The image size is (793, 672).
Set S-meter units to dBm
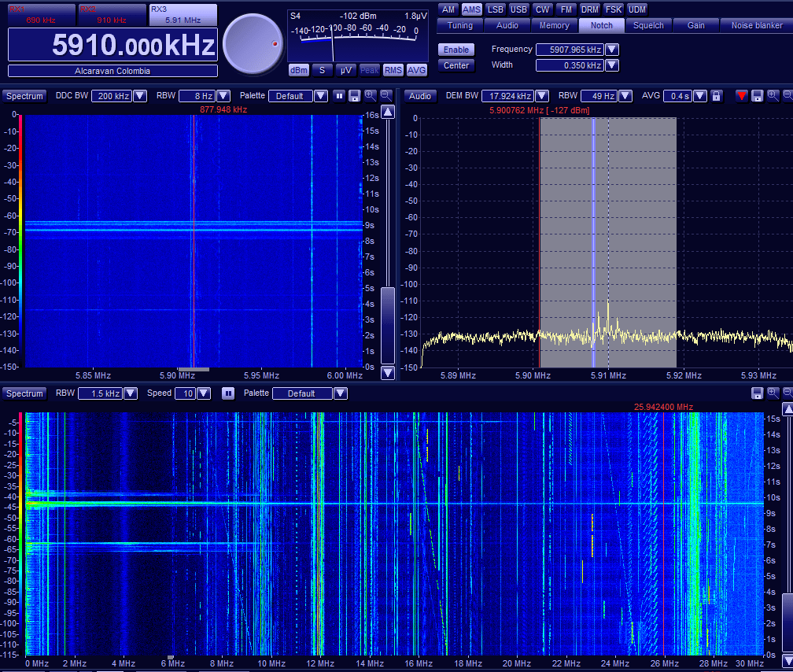pos(299,70)
